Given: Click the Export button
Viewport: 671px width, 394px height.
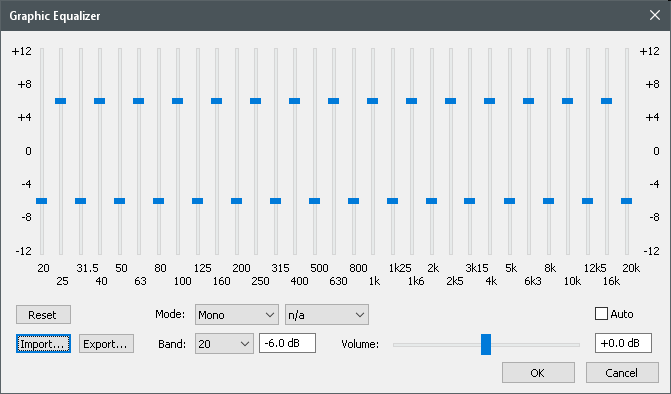Looking at the screenshot, I should pos(106,344).
